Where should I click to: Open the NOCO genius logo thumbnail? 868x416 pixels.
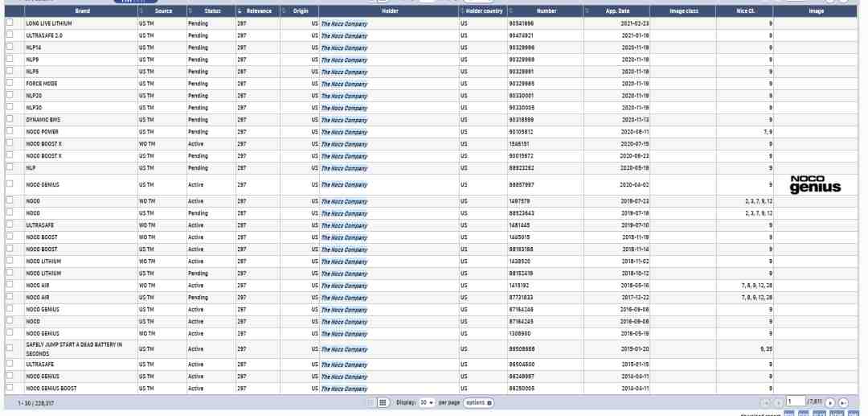[815, 184]
